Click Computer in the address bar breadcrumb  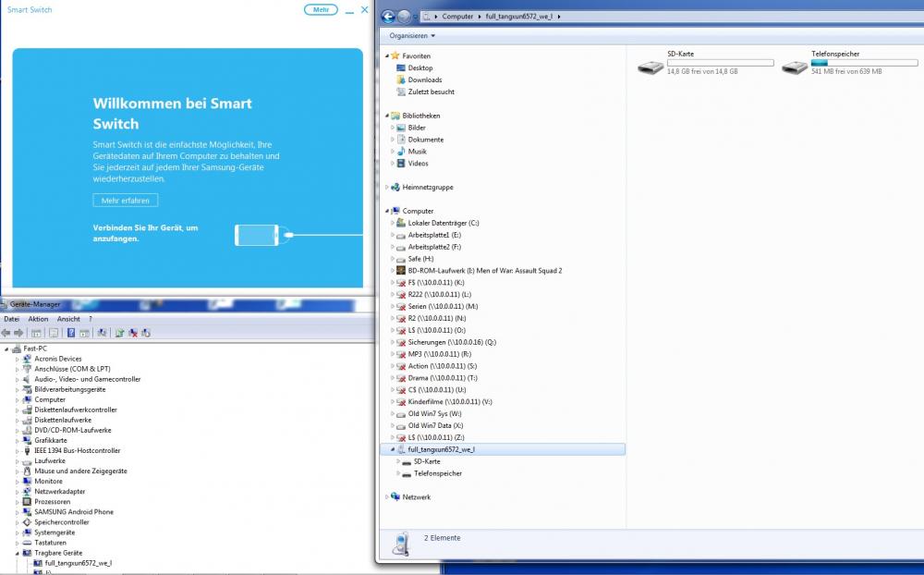(x=457, y=17)
